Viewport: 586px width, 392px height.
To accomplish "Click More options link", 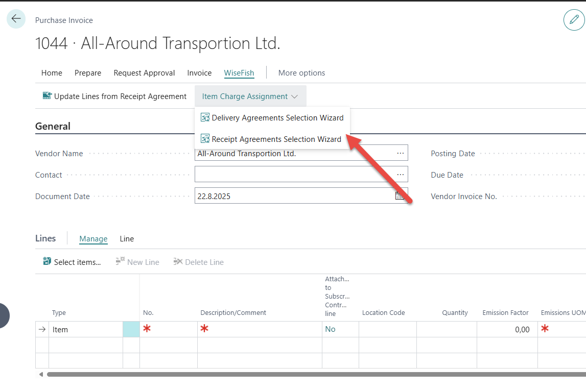I will [301, 73].
